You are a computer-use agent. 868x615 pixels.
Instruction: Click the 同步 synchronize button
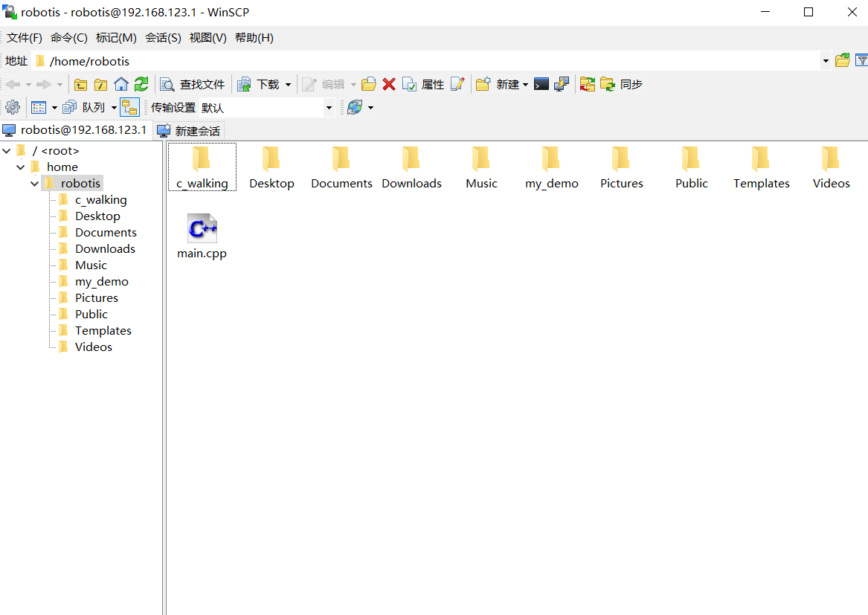(621, 84)
